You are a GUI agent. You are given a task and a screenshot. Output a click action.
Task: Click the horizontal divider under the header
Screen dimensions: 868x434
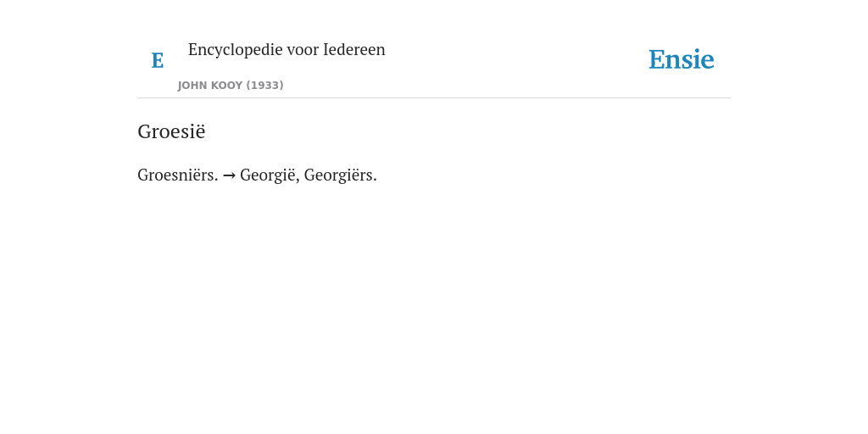[x=434, y=98]
